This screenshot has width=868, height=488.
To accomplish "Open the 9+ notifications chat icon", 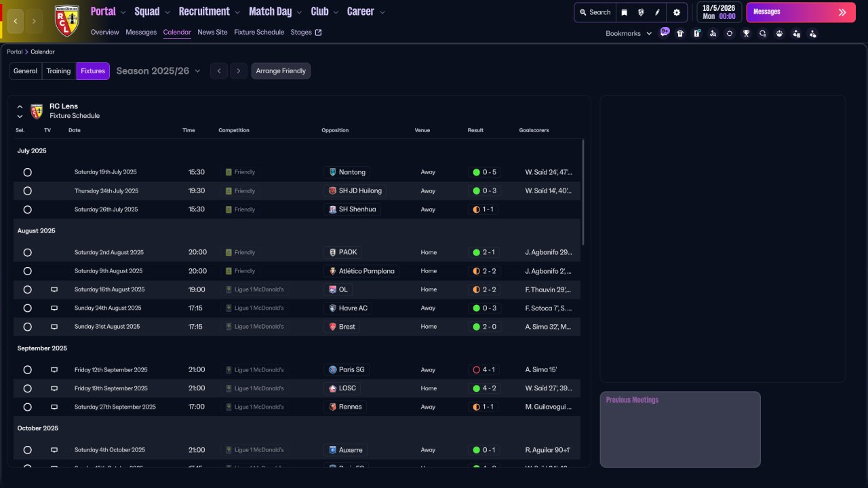I will point(664,32).
